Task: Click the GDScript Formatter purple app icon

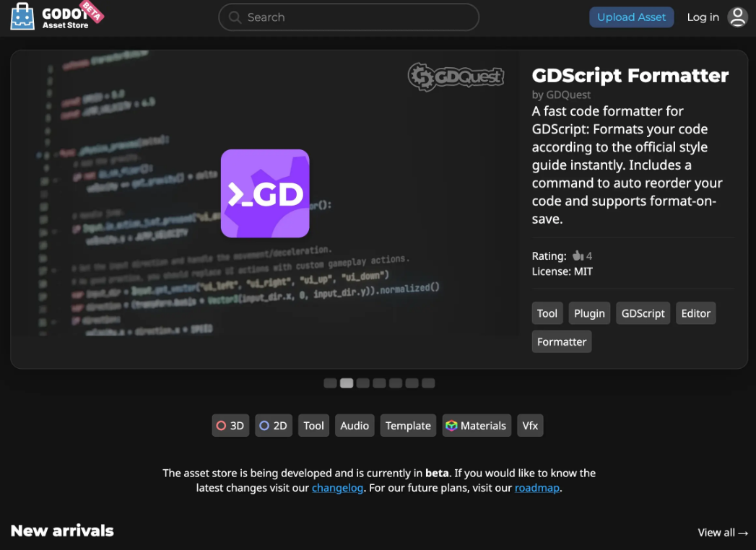Action: 265,193
